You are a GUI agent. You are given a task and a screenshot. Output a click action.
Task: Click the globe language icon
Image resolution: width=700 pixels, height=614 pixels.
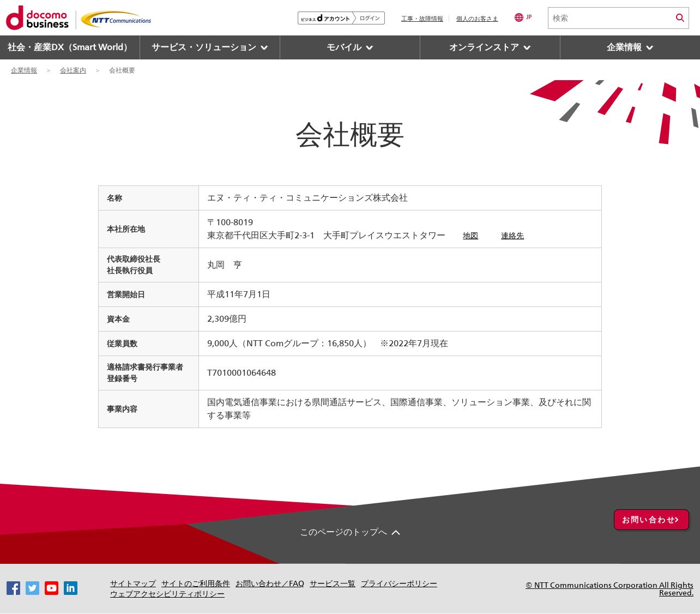519,17
